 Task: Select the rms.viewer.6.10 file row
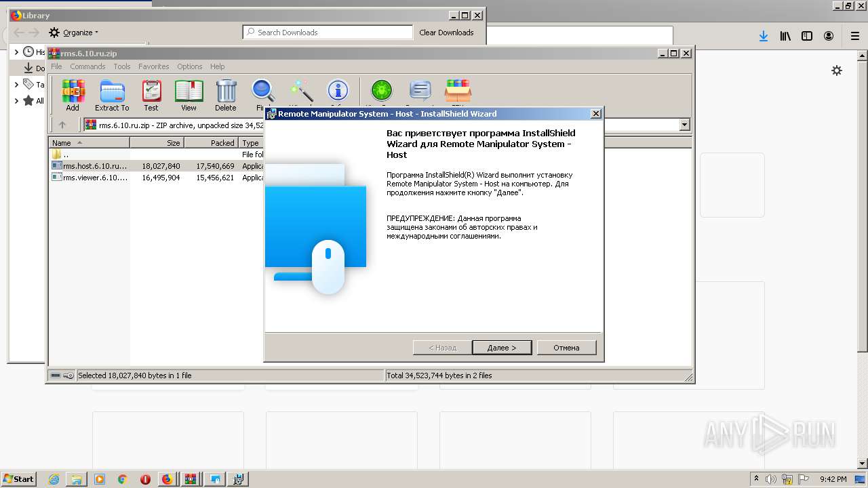pyautogui.click(x=157, y=178)
